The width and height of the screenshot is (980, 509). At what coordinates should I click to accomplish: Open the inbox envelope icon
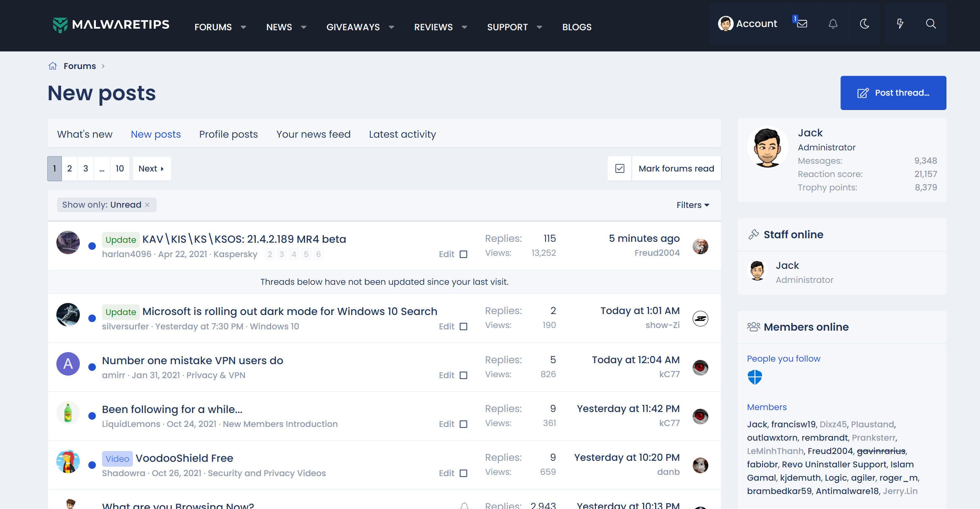802,23
